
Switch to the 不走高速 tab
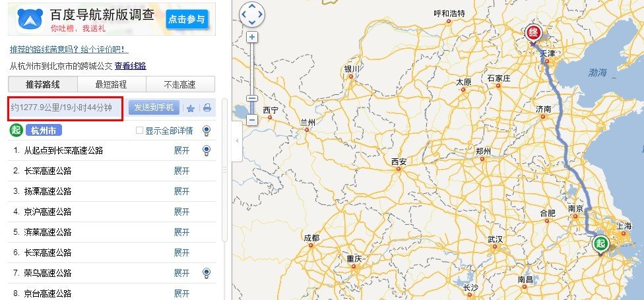[x=180, y=84]
